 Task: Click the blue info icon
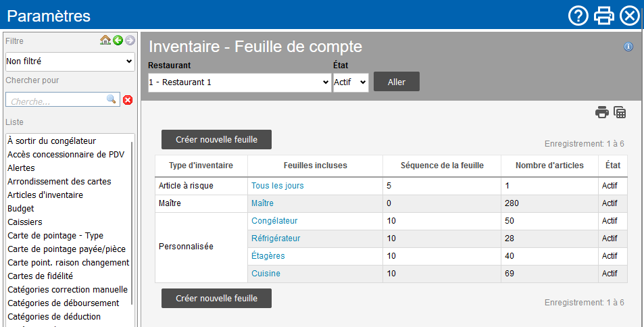[x=628, y=47]
